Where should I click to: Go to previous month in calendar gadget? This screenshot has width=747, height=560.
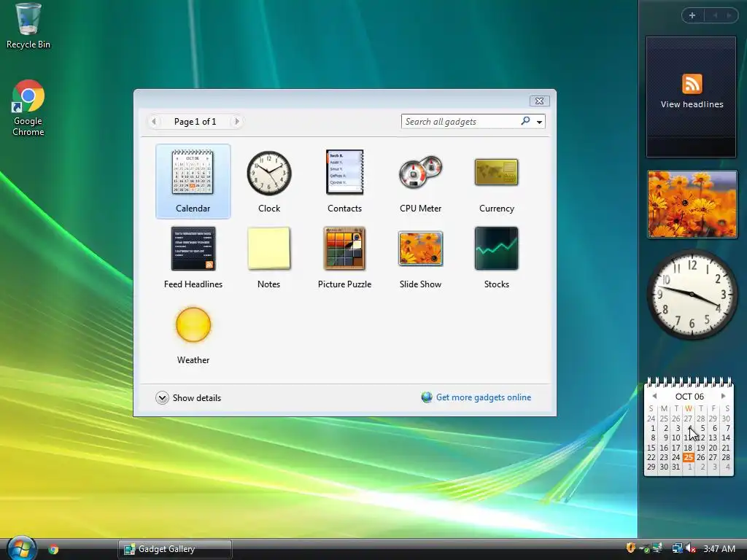[x=654, y=396]
